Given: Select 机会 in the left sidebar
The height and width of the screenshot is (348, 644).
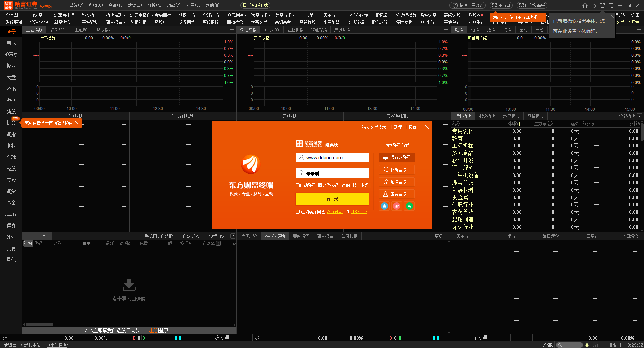Looking at the screenshot, I should (x=11, y=123).
